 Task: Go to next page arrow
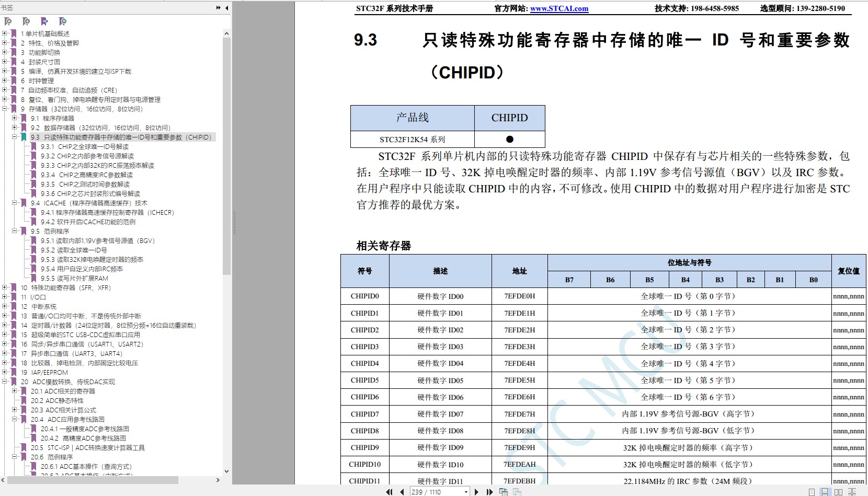[476, 492]
